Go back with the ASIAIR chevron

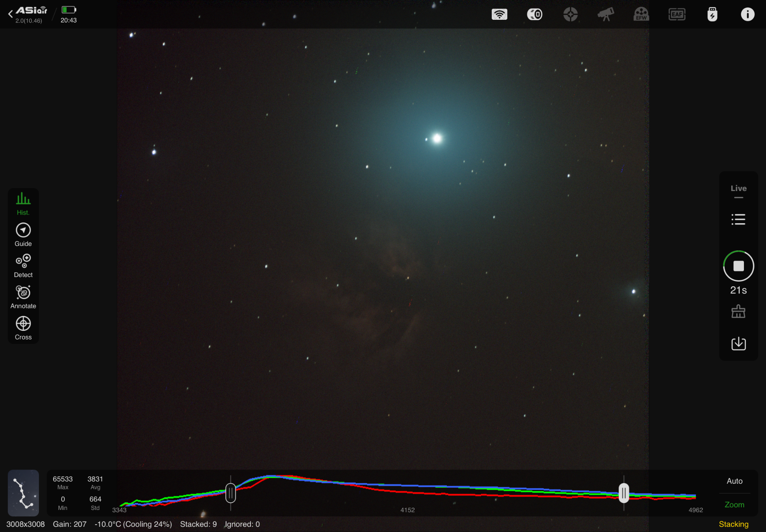click(x=10, y=14)
